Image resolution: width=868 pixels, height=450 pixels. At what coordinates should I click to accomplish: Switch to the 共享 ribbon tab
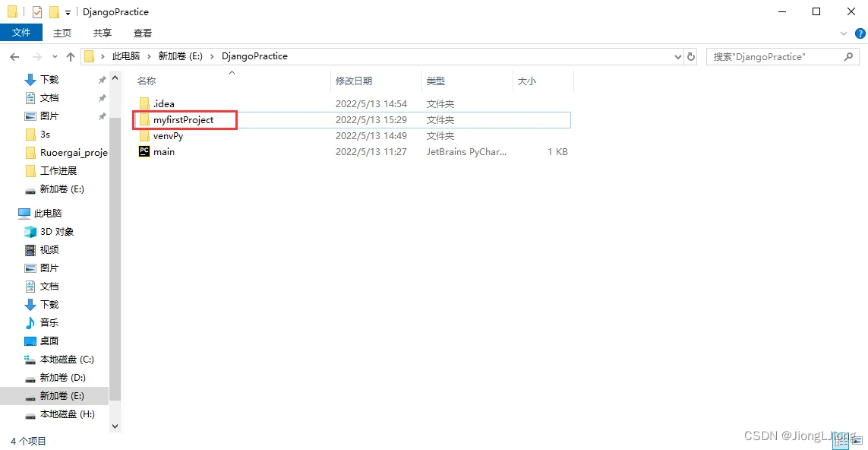(102, 33)
